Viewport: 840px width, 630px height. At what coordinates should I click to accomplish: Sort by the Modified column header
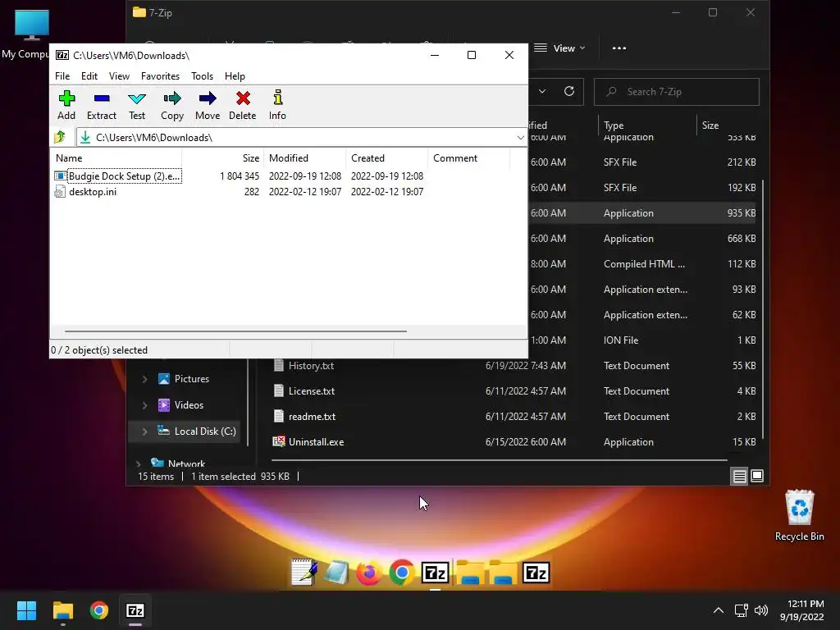pos(305,158)
